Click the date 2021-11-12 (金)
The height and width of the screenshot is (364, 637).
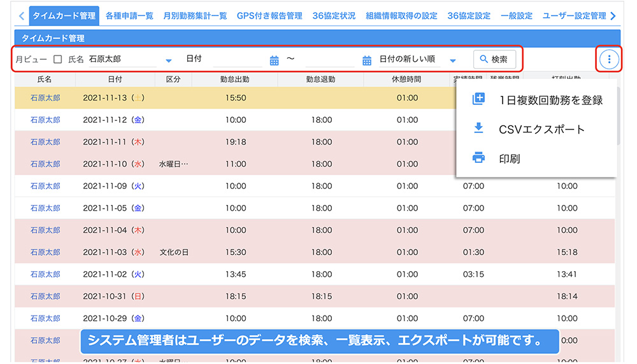click(114, 120)
